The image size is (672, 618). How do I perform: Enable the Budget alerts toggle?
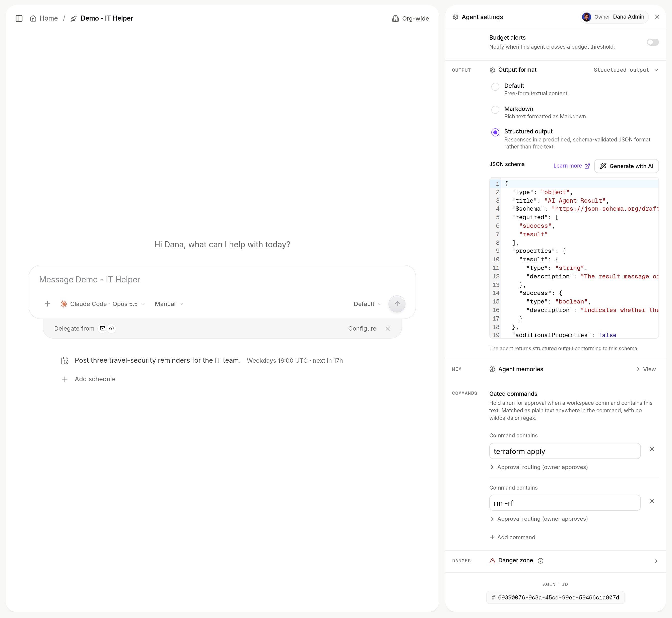click(x=653, y=42)
